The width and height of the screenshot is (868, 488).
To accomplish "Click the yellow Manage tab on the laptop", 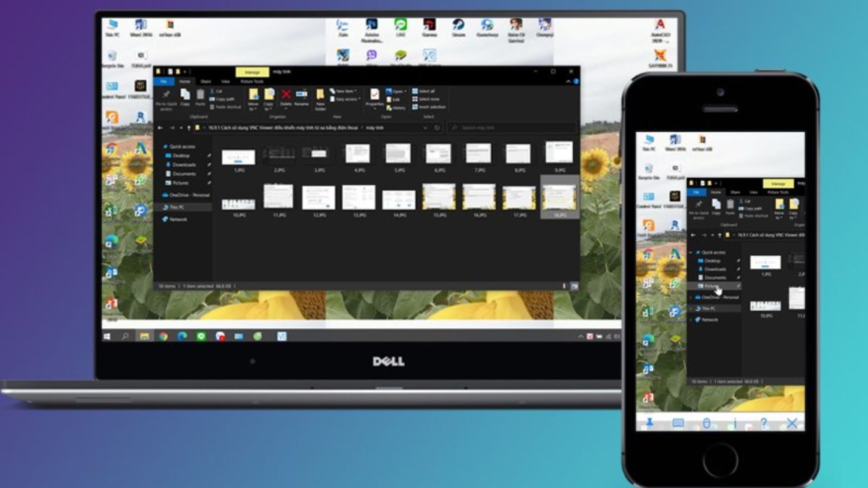I will 252,72.
